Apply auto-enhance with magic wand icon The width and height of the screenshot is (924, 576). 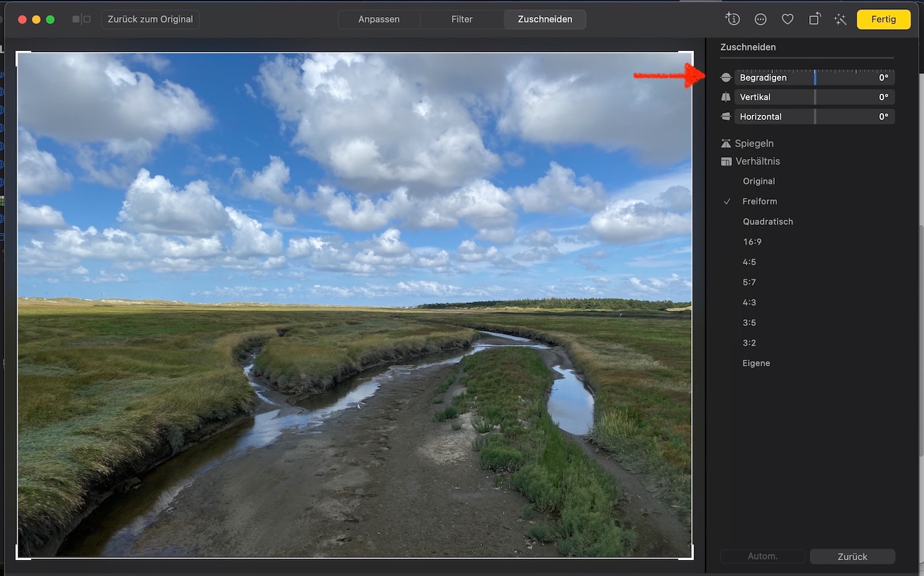click(840, 19)
